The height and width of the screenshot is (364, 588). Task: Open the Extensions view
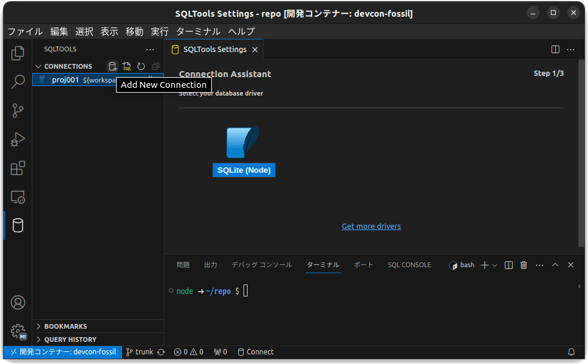17,169
